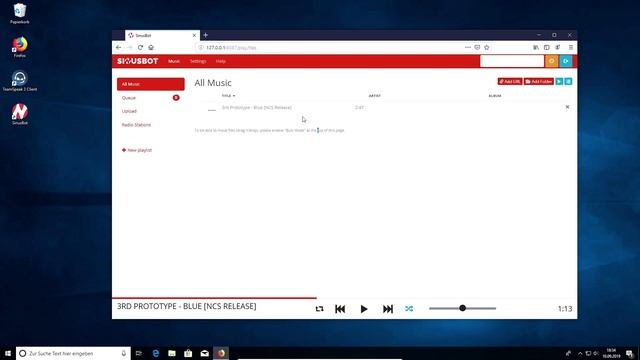This screenshot has width=640, height=360.
Task: Open a new browser tab
Action: pyautogui.click(x=206, y=35)
